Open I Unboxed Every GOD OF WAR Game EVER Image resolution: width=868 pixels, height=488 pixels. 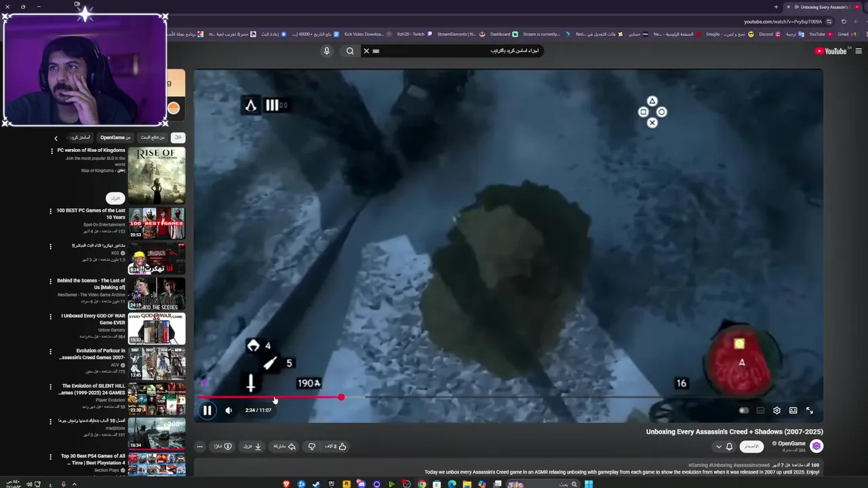[x=93, y=319]
